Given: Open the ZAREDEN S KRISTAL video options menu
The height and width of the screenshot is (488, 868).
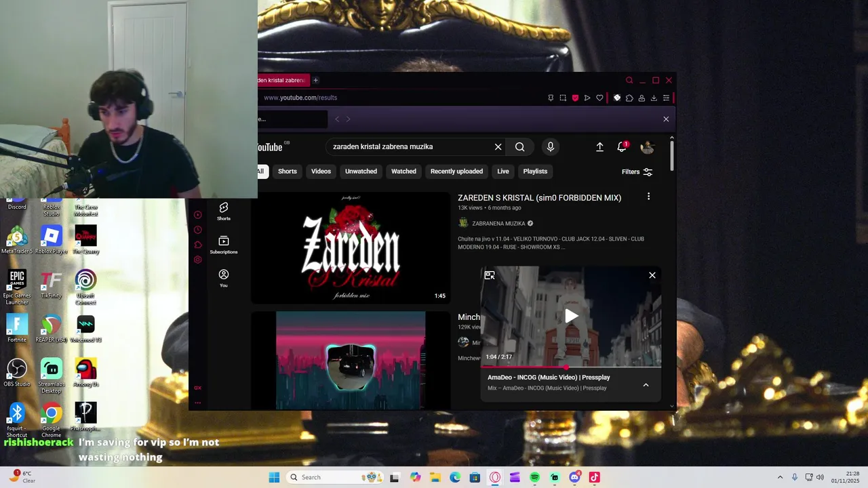Looking at the screenshot, I should point(648,197).
